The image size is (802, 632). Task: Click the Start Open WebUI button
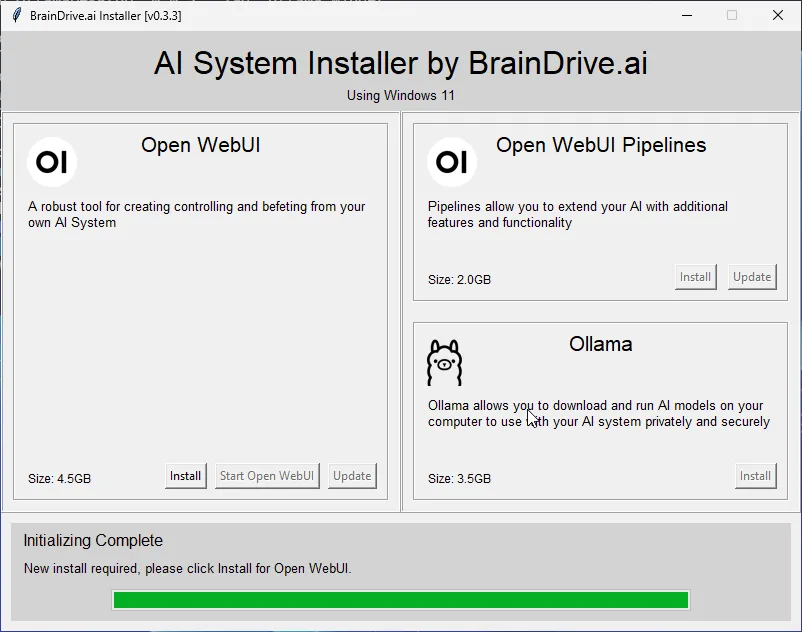pyautogui.click(x=267, y=476)
